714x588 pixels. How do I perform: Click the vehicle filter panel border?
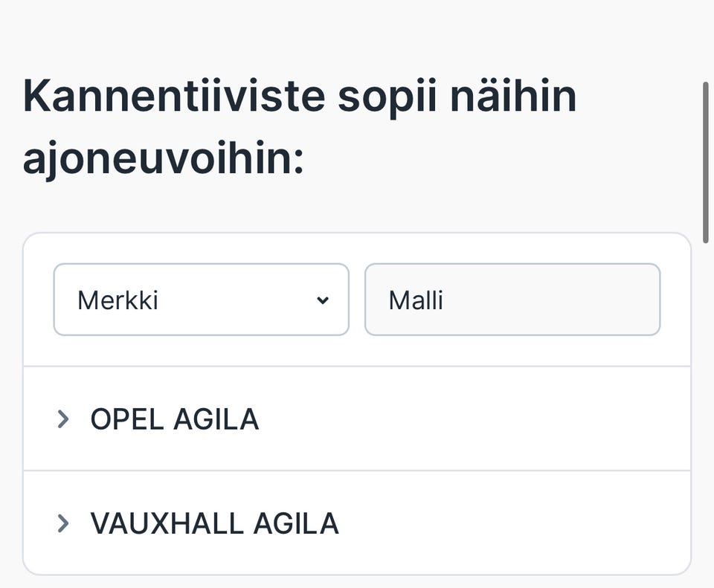coord(357,233)
